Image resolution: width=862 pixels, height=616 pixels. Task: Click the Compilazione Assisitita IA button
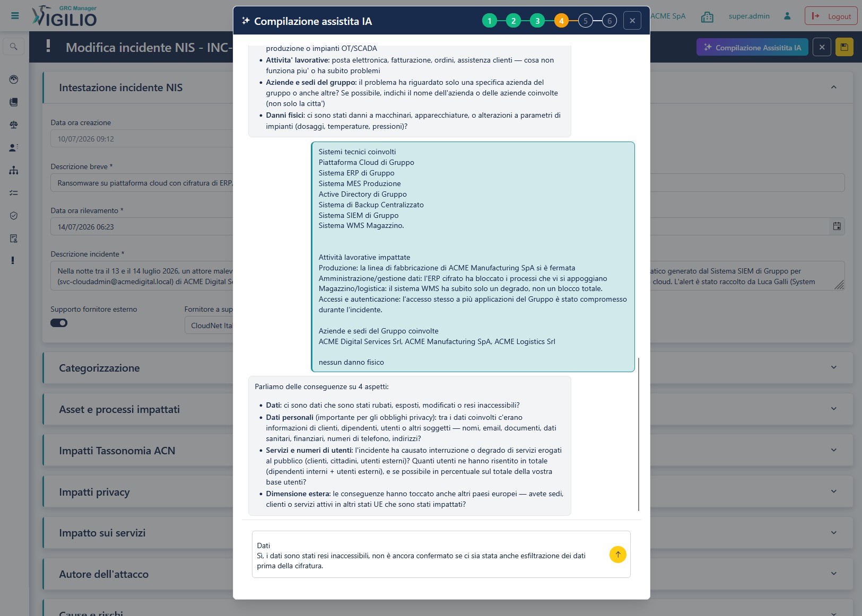[x=752, y=47]
